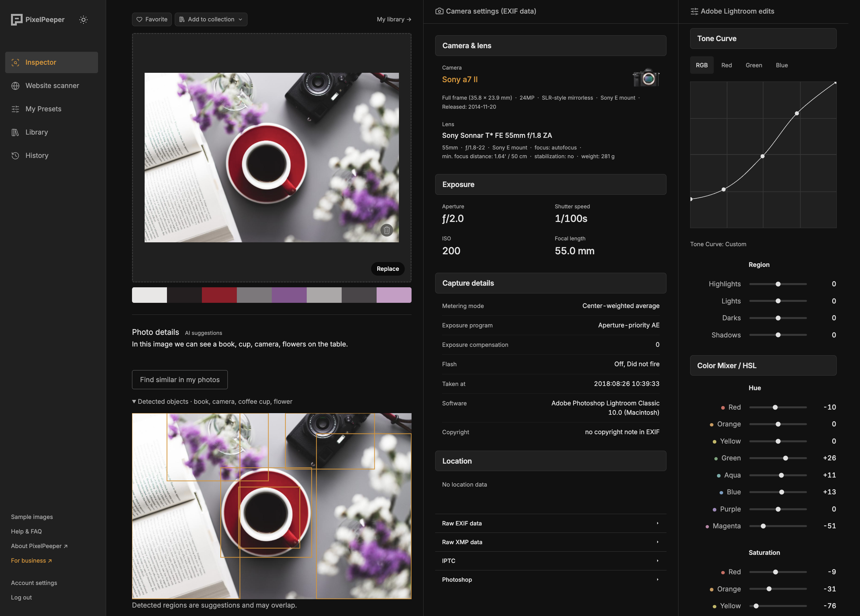The height and width of the screenshot is (616, 860).
Task: Toggle the light/dark theme sun icon
Action: click(83, 20)
